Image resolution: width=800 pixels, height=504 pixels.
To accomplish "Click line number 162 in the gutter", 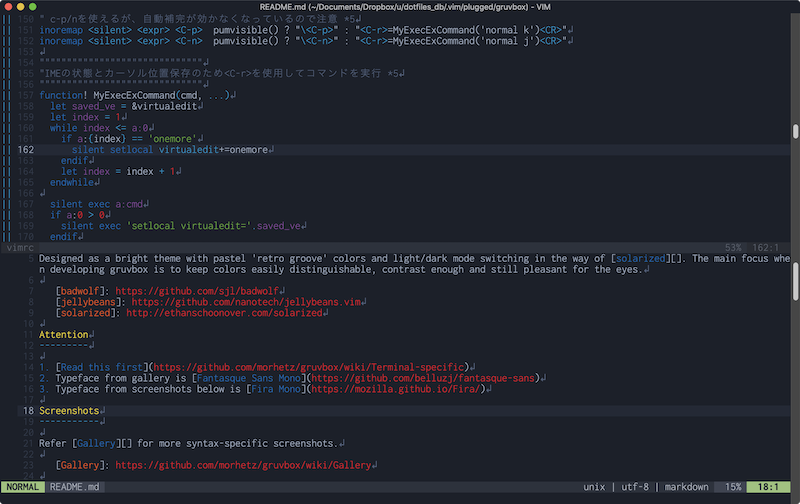I will pos(26,150).
